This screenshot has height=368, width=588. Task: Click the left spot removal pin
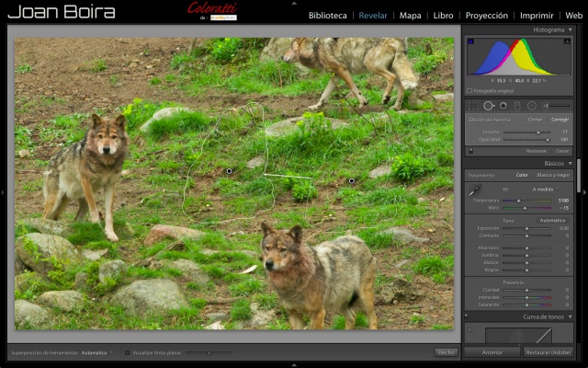click(x=229, y=171)
